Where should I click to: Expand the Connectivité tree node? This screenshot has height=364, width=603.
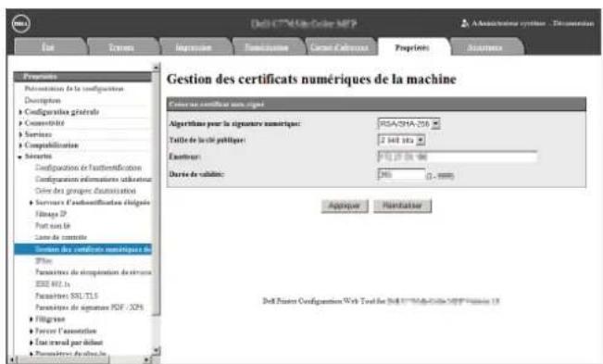point(20,123)
